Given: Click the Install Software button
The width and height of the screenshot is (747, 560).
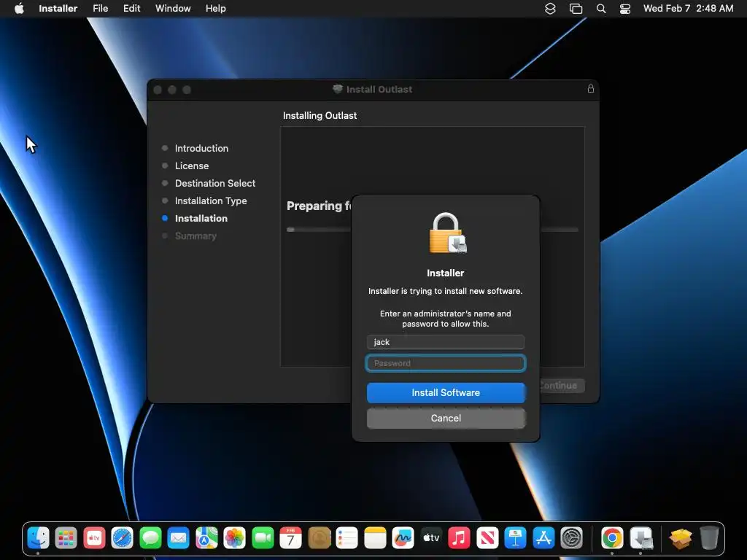Looking at the screenshot, I should click(446, 393).
